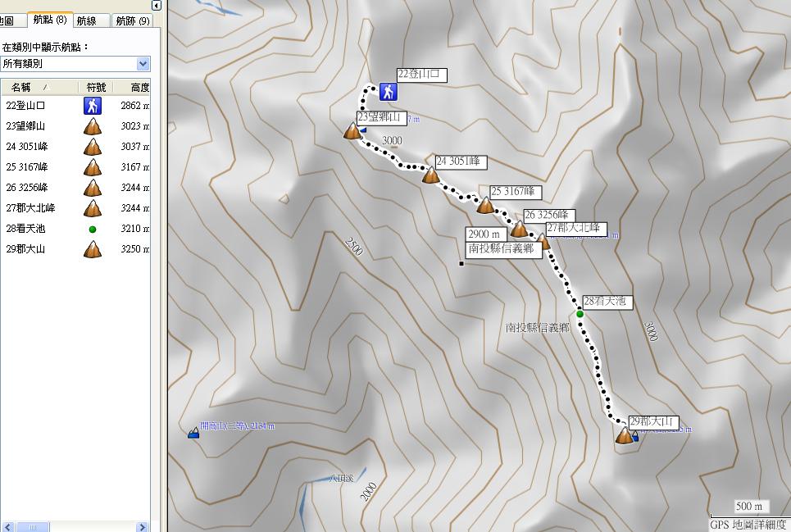Select the 24 3051峰 list row
Viewport: 791px width, 532px height.
pos(75,147)
